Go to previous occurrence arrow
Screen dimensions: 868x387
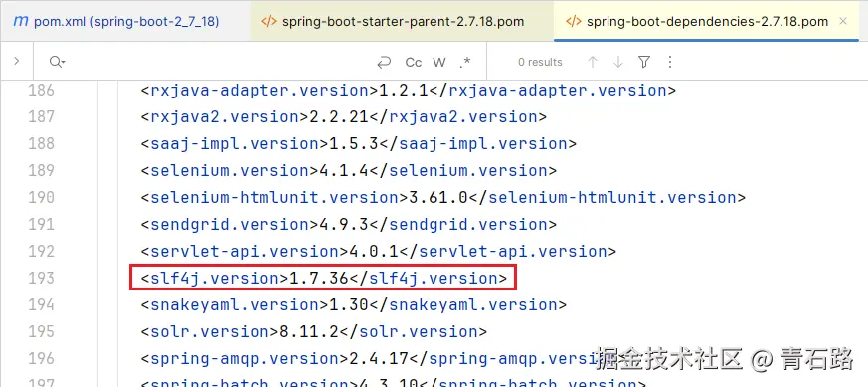pyautogui.click(x=593, y=62)
